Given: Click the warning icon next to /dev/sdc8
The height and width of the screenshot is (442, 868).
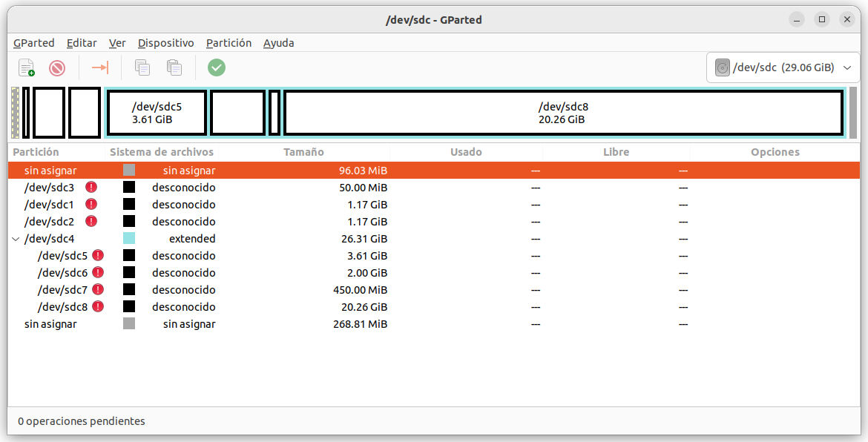Looking at the screenshot, I should click(x=98, y=306).
